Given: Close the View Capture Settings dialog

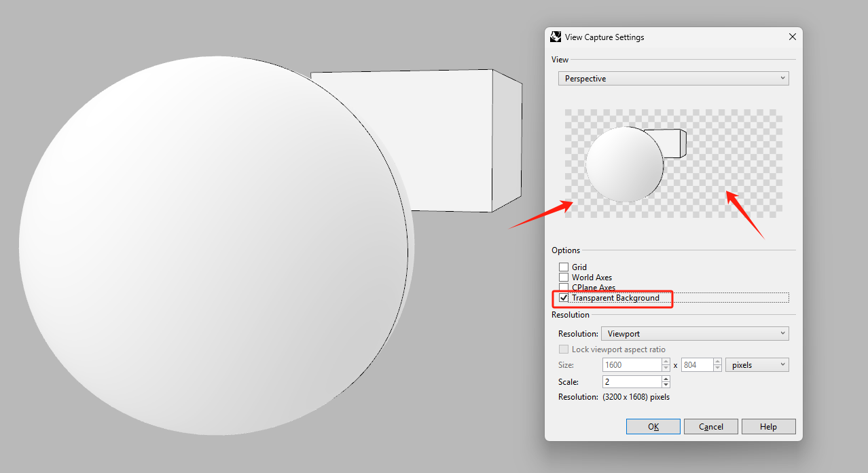Looking at the screenshot, I should [x=792, y=37].
